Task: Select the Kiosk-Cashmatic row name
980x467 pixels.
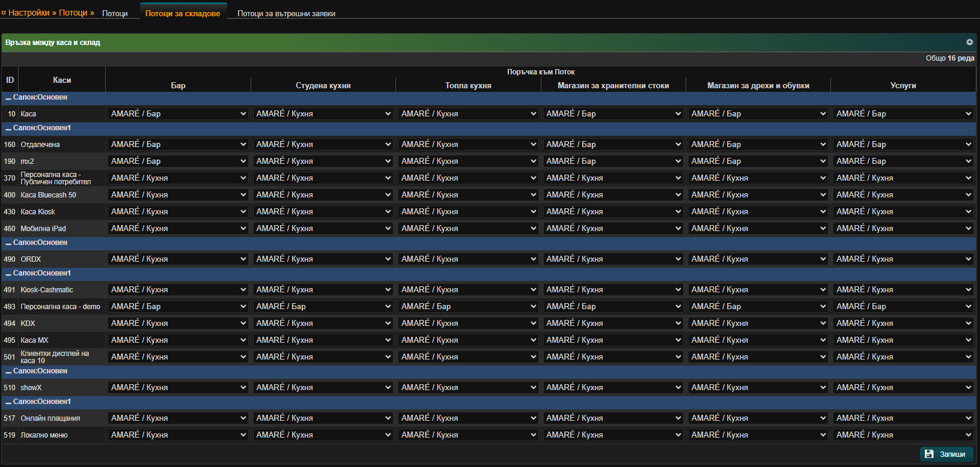Action: 47,290
